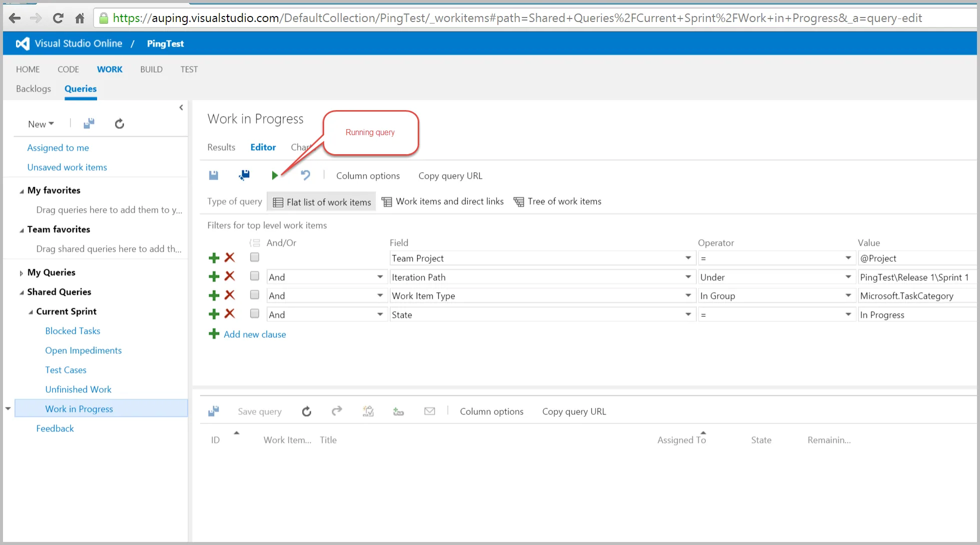Viewport: 980px width, 545px height.
Task: Open the New dropdown menu
Action: point(41,124)
